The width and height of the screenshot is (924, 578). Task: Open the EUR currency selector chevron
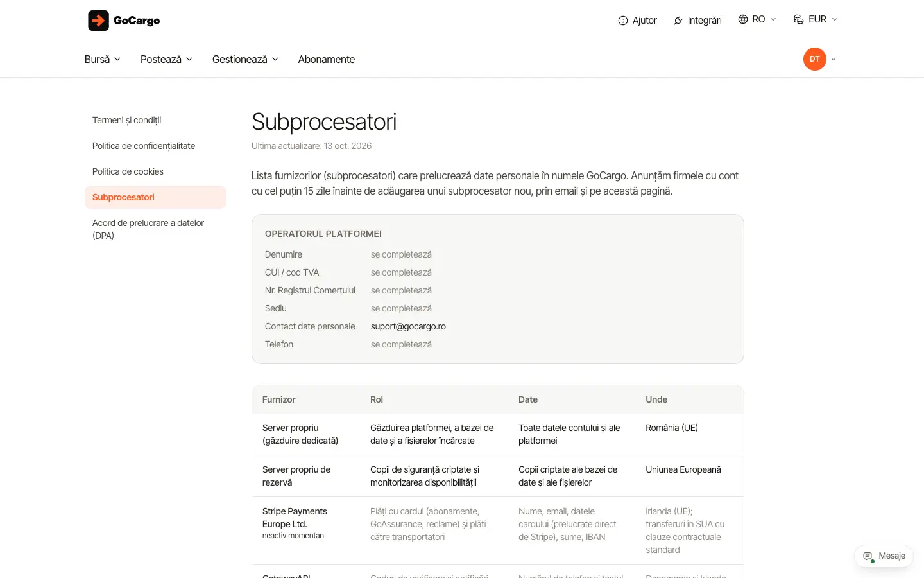point(835,19)
